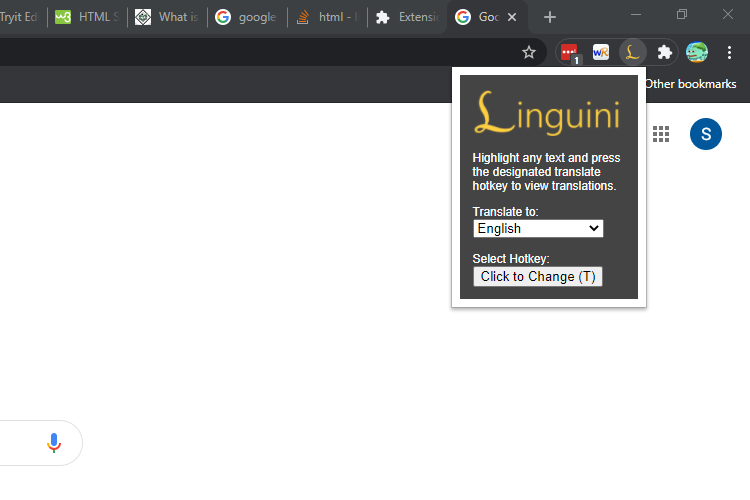750x500 pixels.
Task: Open the Chrome profile avatar
Action: (697, 52)
